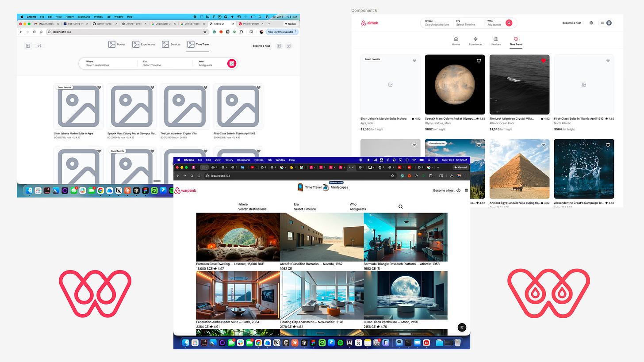Click home button in light Airbnb UI Chrome toolbar
This screenshot has width=644, height=362.
(x=41, y=32)
